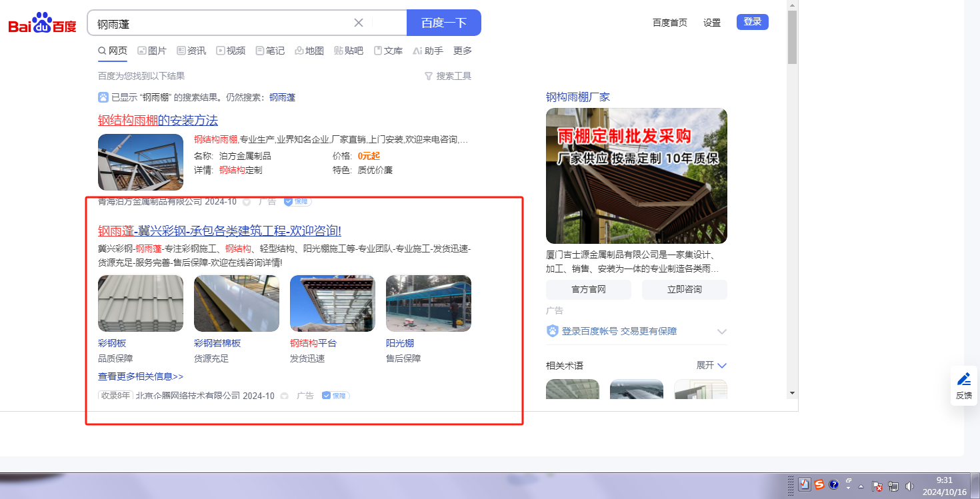980x499 pixels.
Task: Open the 雨棚定制批发采购 ad image
Action: tap(637, 176)
